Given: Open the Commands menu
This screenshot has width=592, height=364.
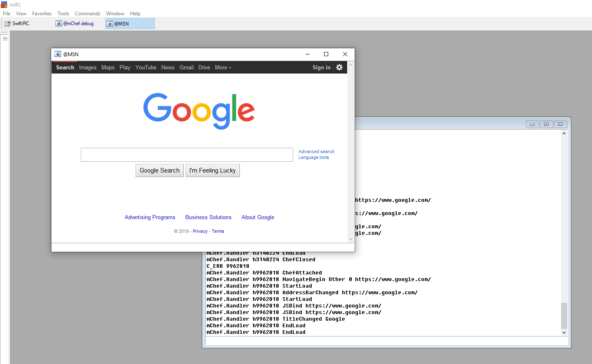Looking at the screenshot, I should [x=88, y=14].
